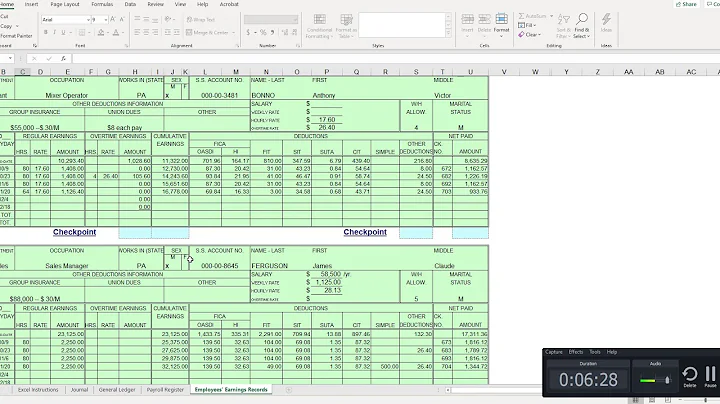720x404 pixels.
Task: Switch to the View ribbon tab
Action: click(x=180, y=4)
